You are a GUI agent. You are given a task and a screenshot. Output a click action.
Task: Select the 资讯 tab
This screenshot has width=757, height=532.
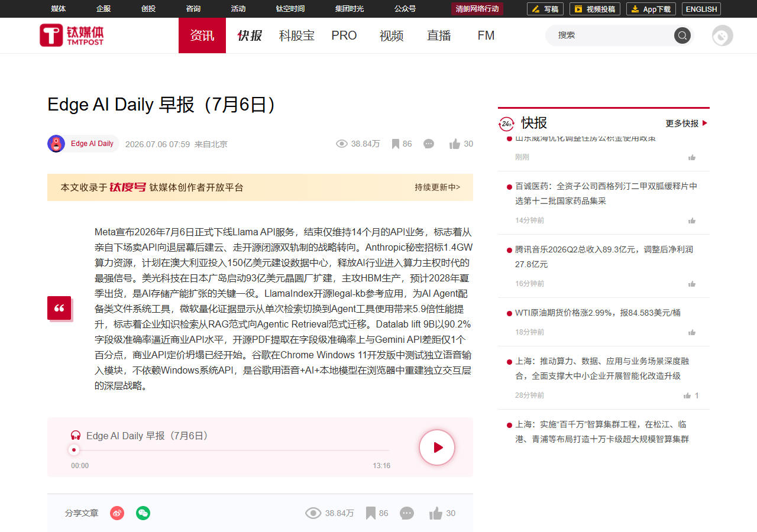click(x=202, y=35)
